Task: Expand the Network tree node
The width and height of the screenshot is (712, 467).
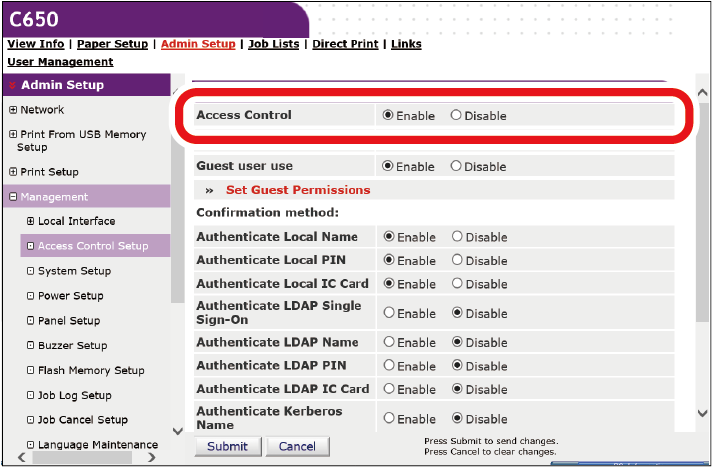Action: tap(13, 110)
